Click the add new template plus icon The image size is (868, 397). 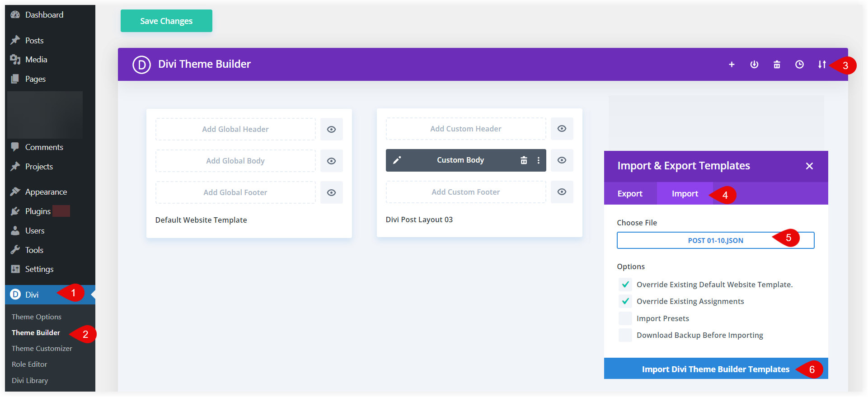[x=732, y=65]
